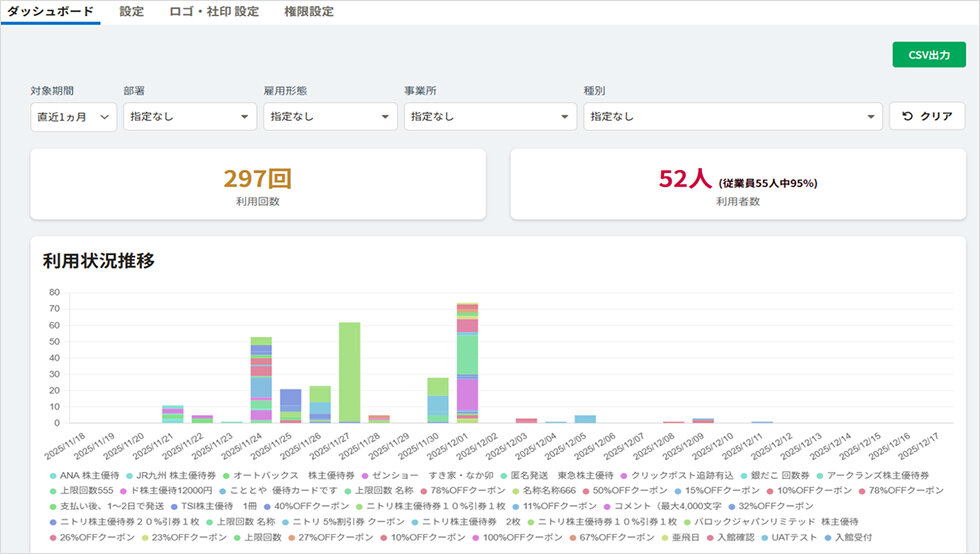Screen dimensions: 980x554
Task: Expand the 部署 filter dropdown
Action: pyautogui.click(x=190, y=117)
